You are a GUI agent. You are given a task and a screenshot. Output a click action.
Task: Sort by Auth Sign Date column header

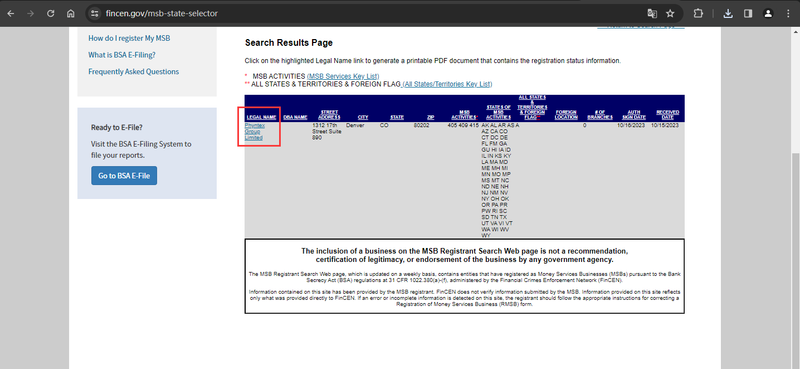pos(634,115)
